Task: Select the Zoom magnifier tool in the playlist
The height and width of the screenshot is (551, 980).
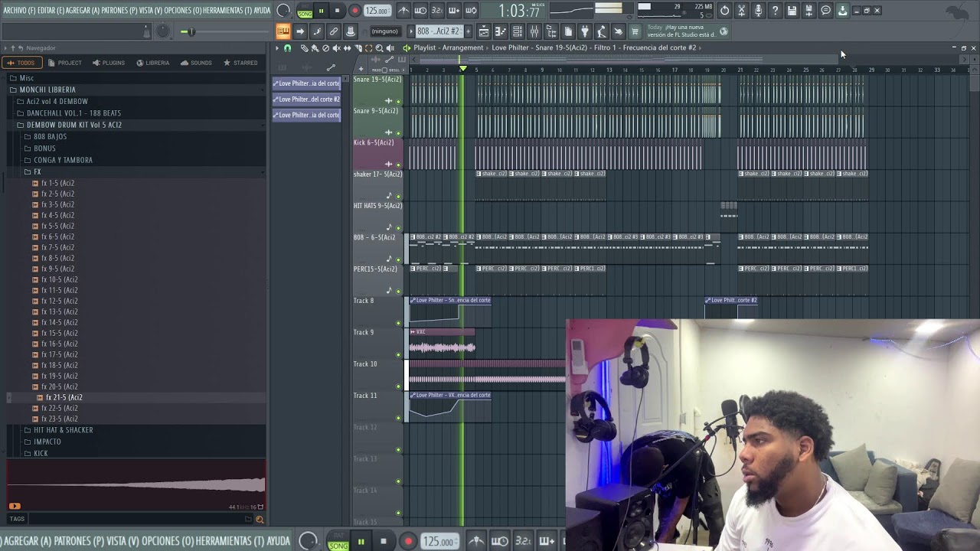Action: [x=379, y=48]
